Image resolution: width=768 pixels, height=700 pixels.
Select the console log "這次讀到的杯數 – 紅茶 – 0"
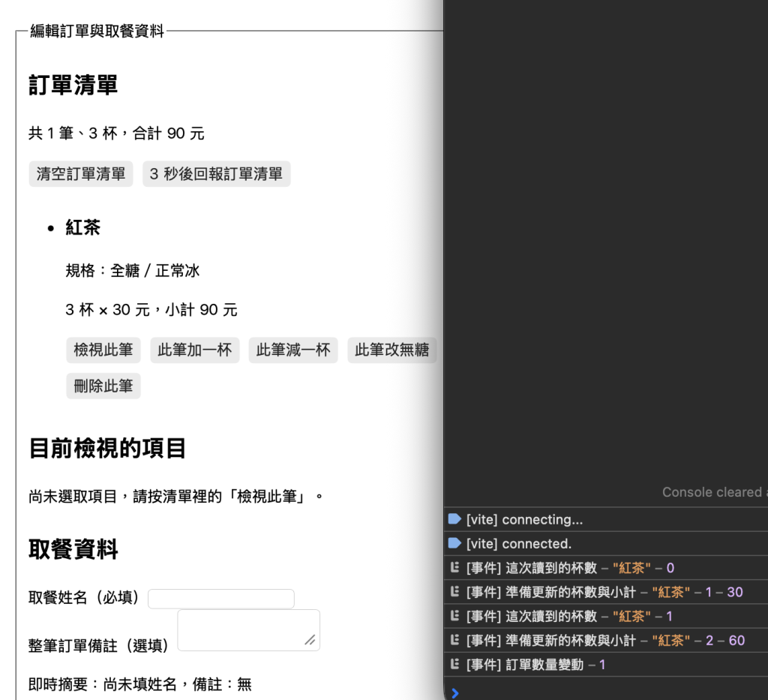(x=570, y=568)
